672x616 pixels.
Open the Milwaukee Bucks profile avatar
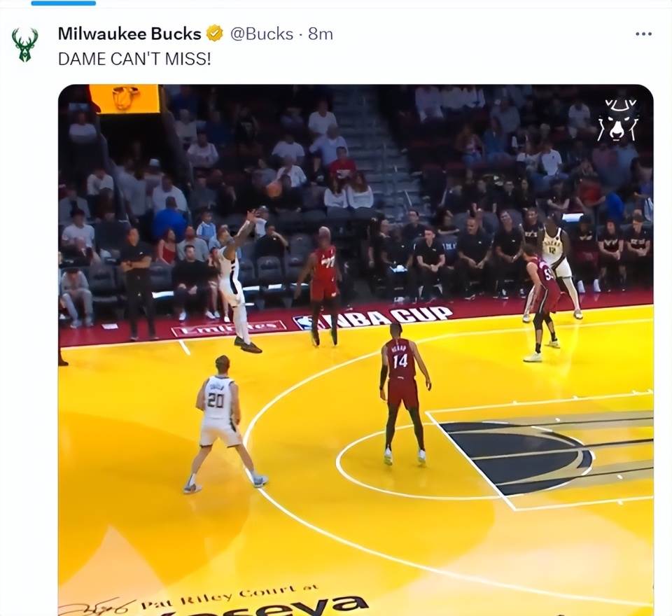(x=25, y=45)
